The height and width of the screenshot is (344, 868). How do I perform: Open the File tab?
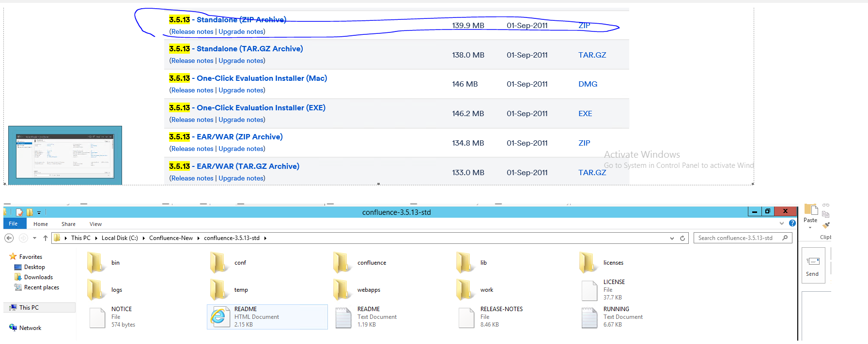[x=13, y=224]
